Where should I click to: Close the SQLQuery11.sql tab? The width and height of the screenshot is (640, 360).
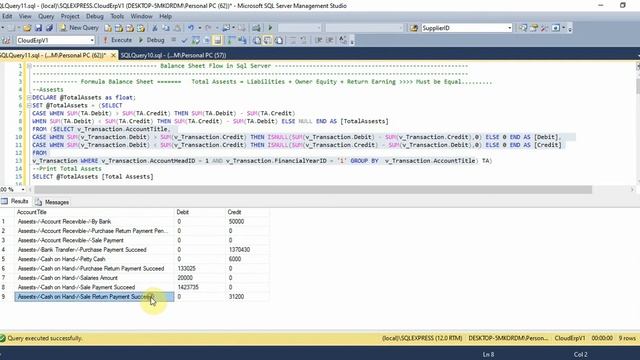coord(113,55)
